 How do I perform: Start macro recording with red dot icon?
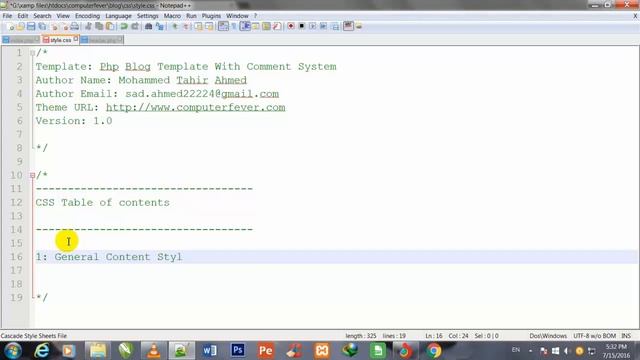click(291, 26)
